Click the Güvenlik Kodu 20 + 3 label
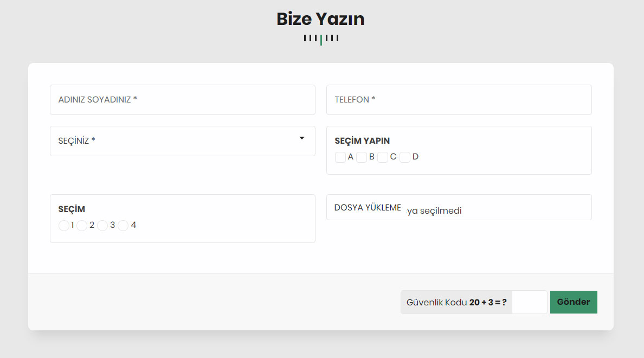Screen dimensions: 644x358 456,302
